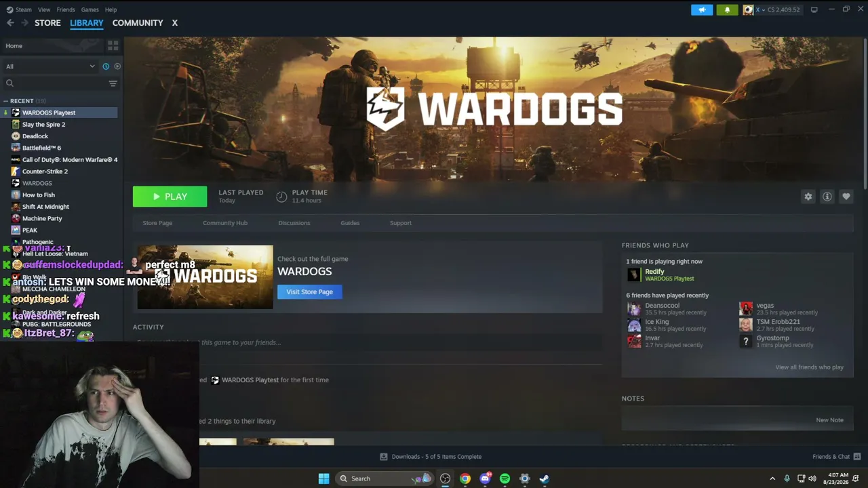Screen dimensions: 868x488
Task: Toggle the ready-to-play filter icon
Action: [117, 66]
